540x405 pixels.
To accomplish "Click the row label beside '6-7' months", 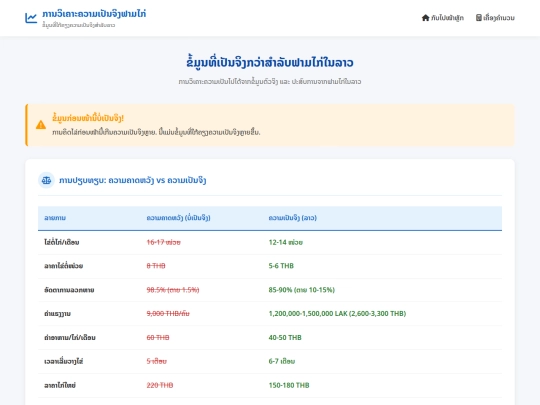I will (x=64, y=361).
